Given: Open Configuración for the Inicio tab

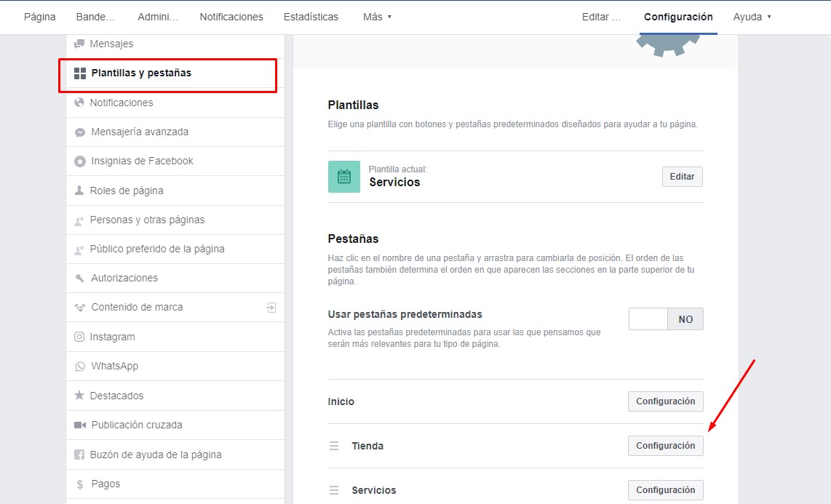Looking at the screenshot, I should (666, 401).
